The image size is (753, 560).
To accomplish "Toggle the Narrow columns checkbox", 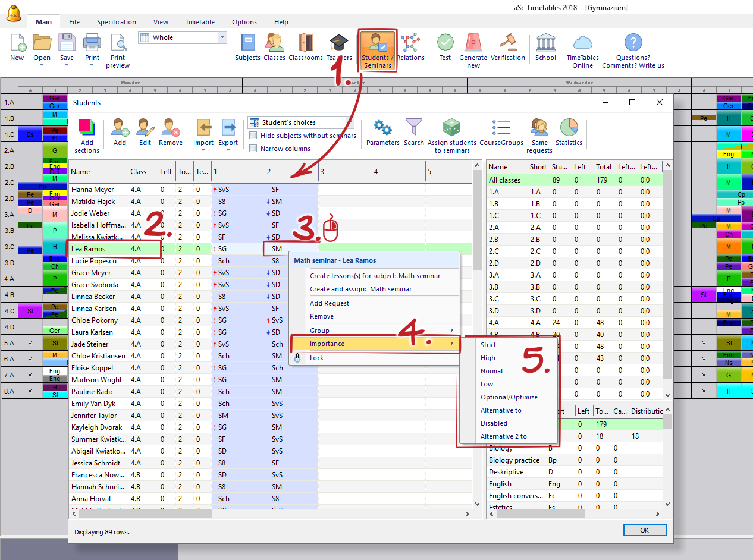I will [253, 149].
